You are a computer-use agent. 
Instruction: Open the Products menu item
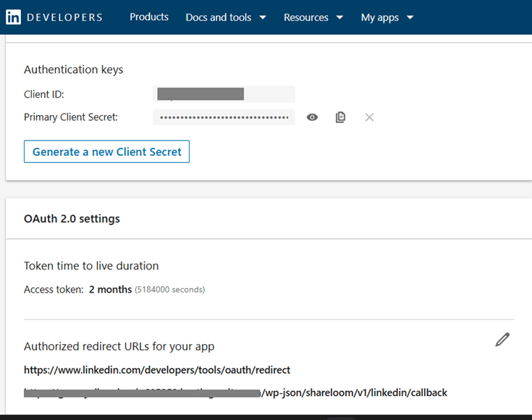pyautogui.click(x=149, y=17)
